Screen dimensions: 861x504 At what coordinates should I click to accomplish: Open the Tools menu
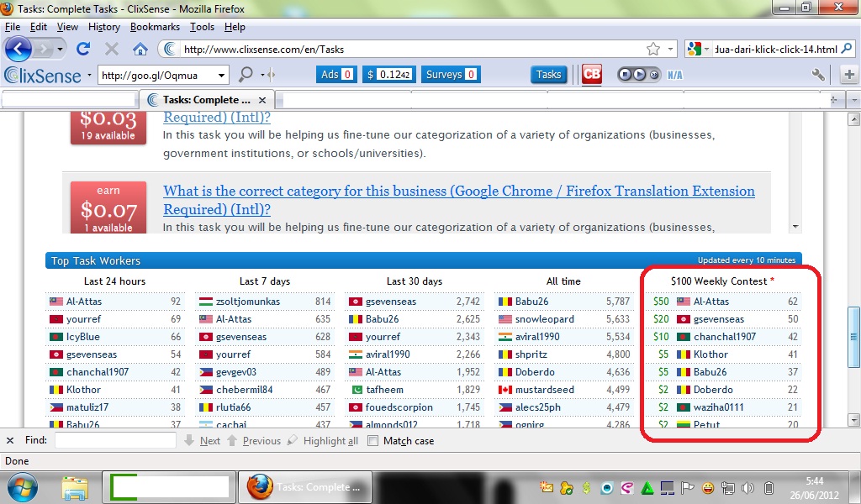click(x=202, y=27)
